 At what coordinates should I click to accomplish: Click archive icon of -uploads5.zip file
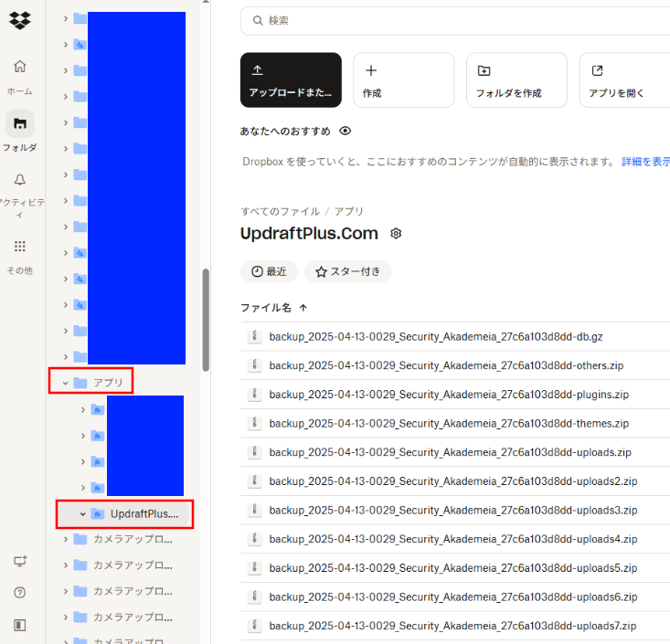click(x=255, y=567)
